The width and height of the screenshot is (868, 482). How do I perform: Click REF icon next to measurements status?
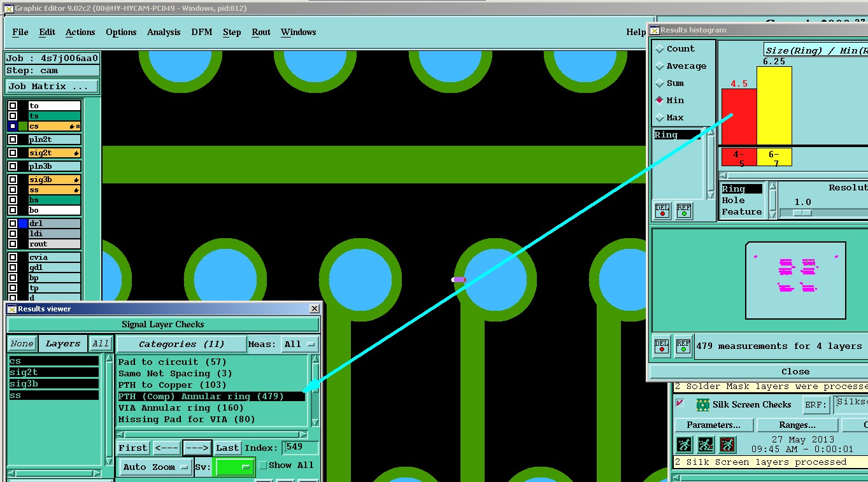click(683, 346)
